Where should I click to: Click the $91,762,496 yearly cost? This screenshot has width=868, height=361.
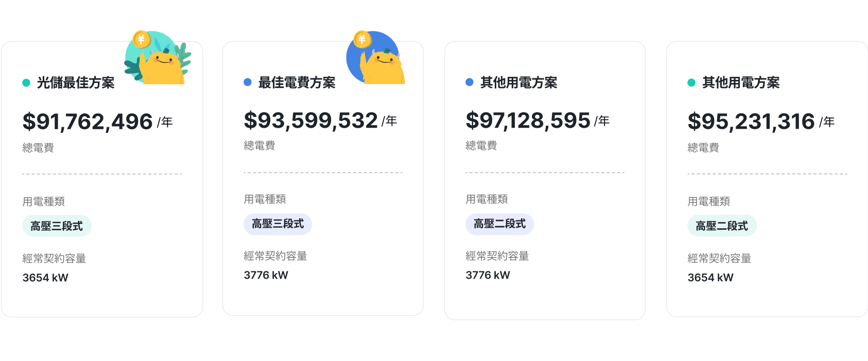point(88,122)
